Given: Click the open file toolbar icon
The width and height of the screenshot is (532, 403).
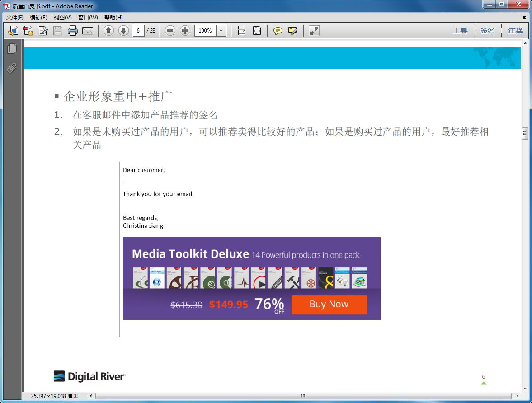Looking at the screenshot, I should [x=13, y=31].
